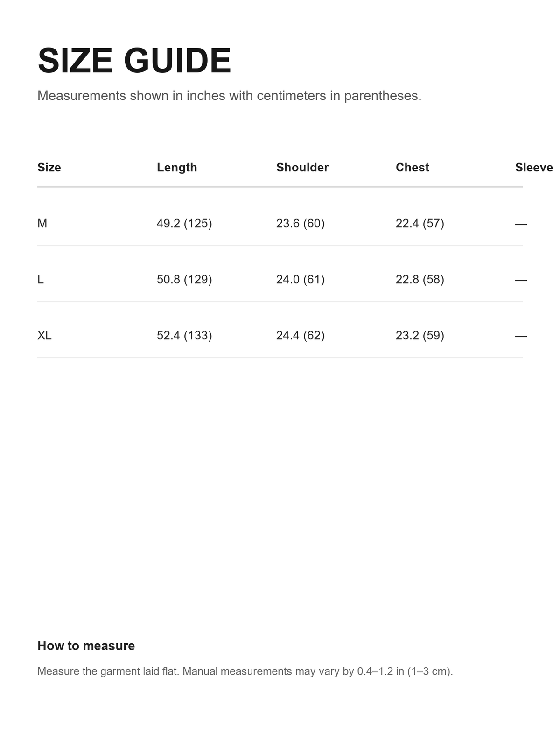Click the Shoulder column header
The image size is (560, 747).
pyautogui.click(x=302, y=167)
